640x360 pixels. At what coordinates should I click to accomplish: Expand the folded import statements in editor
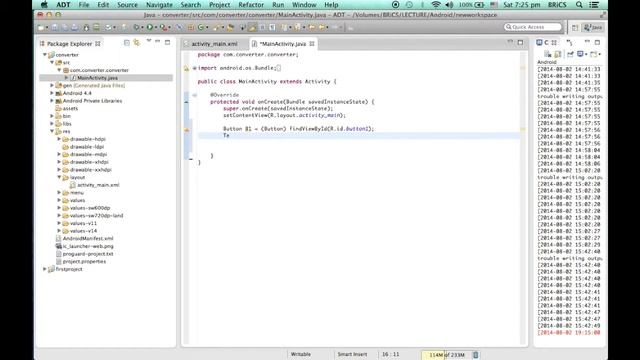point(194,68)
